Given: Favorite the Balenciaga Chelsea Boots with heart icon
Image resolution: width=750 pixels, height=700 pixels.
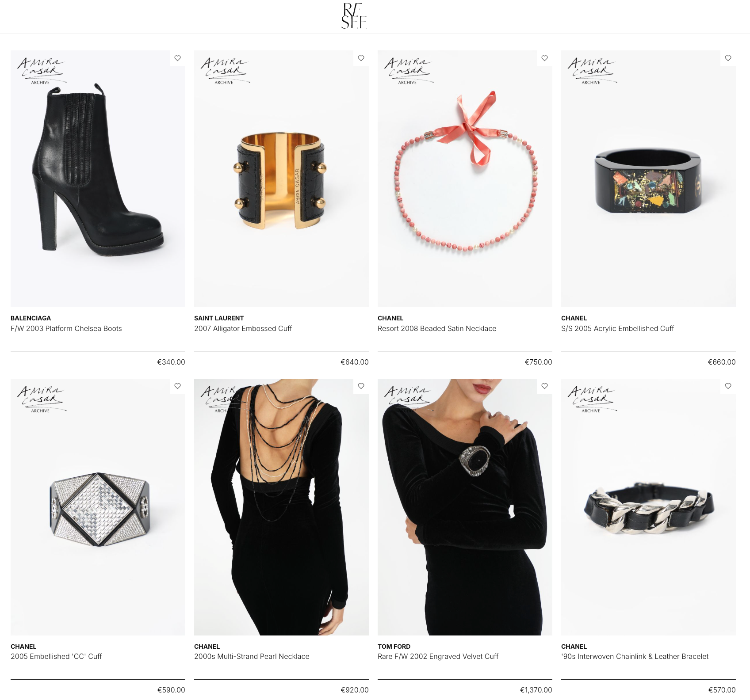Looking at the screenshot, I should [177, 58].
